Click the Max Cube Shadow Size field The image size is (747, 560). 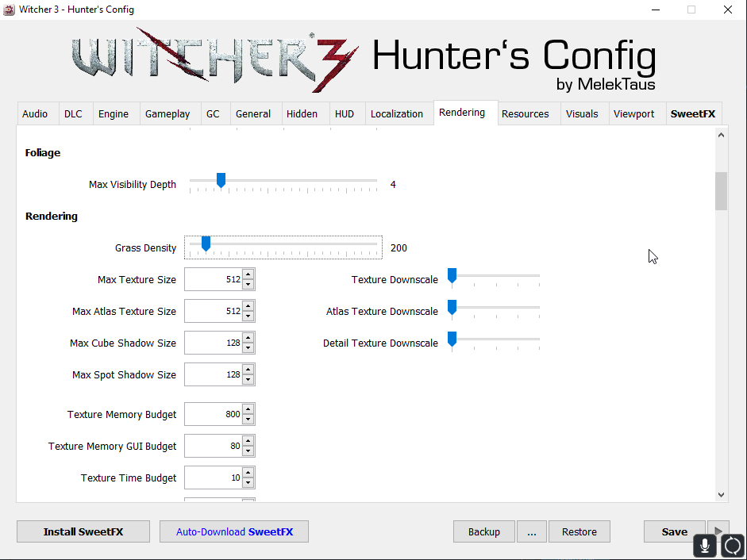(214, 343)
